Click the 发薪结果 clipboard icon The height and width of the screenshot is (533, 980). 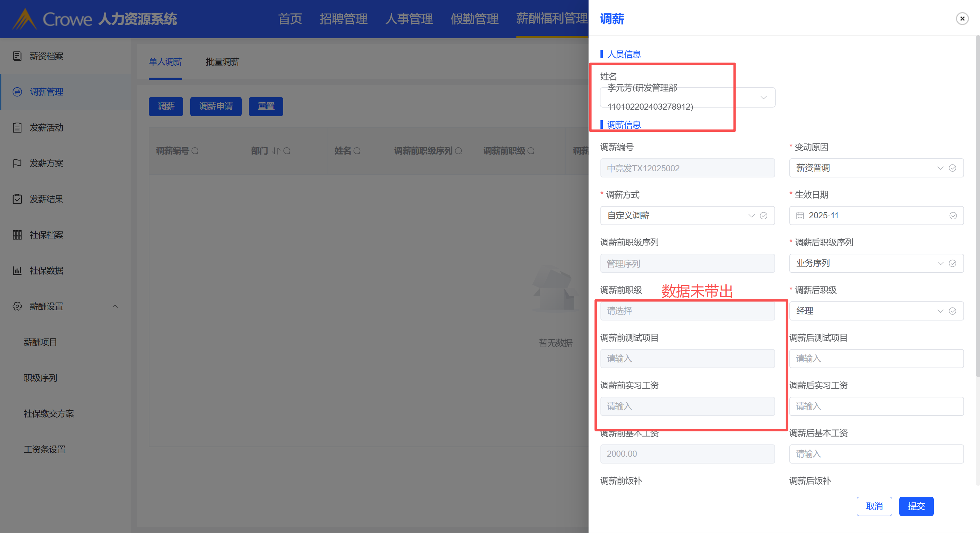(x=17, y=199)
